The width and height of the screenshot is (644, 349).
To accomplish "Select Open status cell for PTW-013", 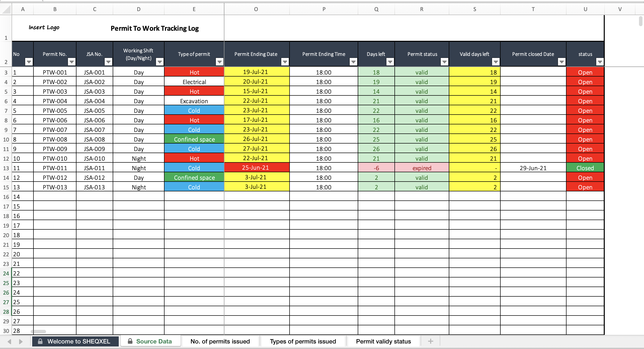I will pos(585,187).
